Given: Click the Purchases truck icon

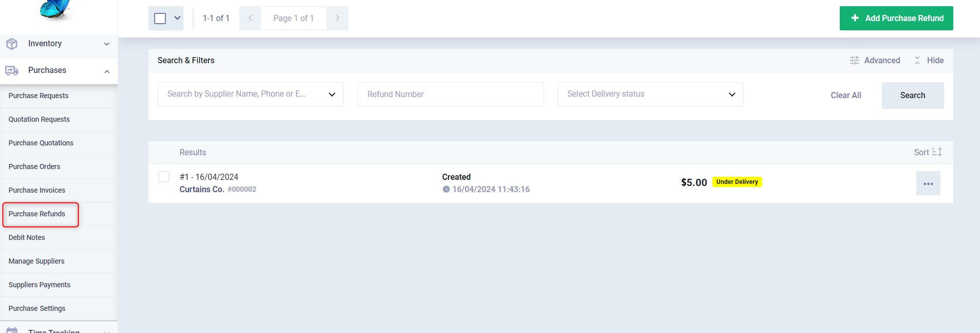Looking at the screenshot, I should tap(12, 70).
